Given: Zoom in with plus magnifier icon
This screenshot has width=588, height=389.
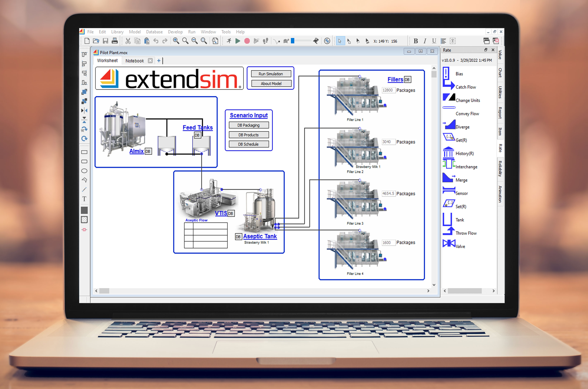Looking at the screenshot, I should (176, 41).
